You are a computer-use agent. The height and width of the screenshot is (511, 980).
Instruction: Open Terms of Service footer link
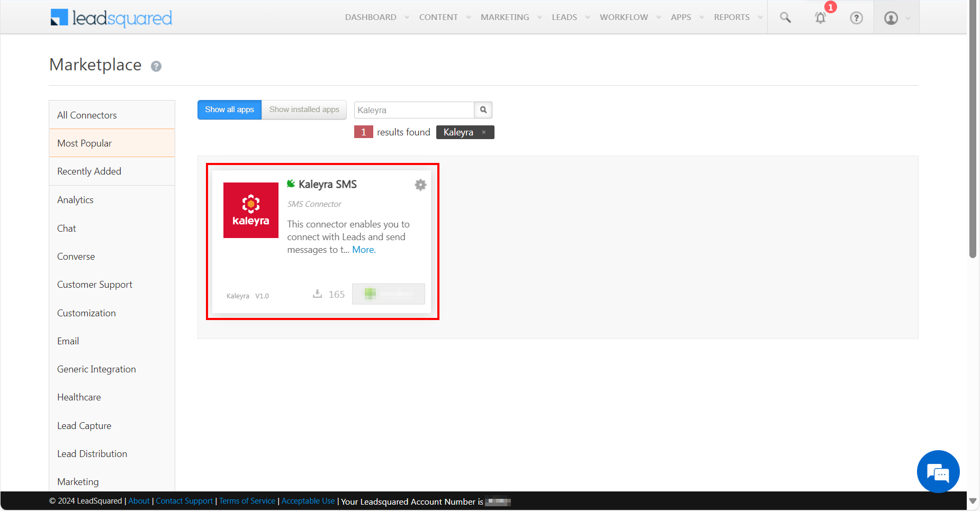(x=247, y=501)
